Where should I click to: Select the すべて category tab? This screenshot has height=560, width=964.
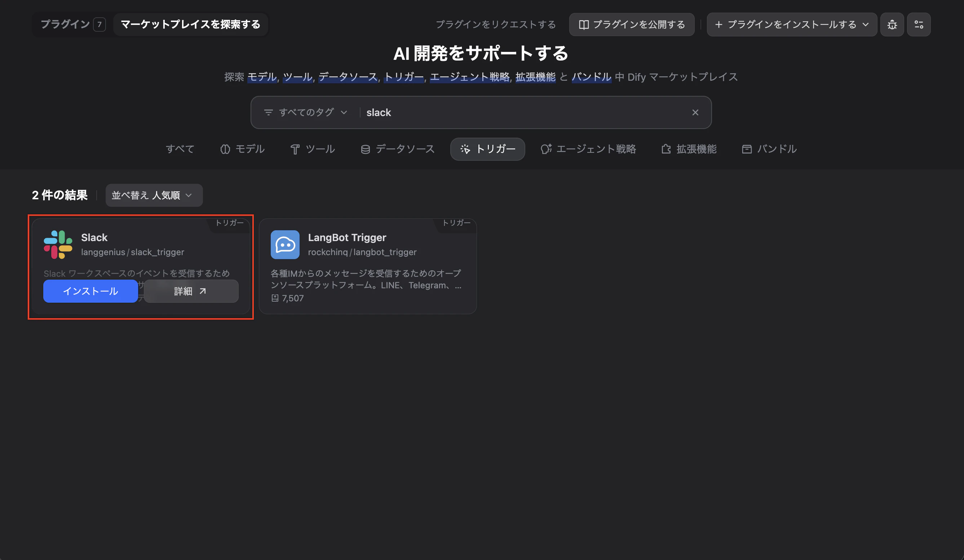tap(180, 149)
